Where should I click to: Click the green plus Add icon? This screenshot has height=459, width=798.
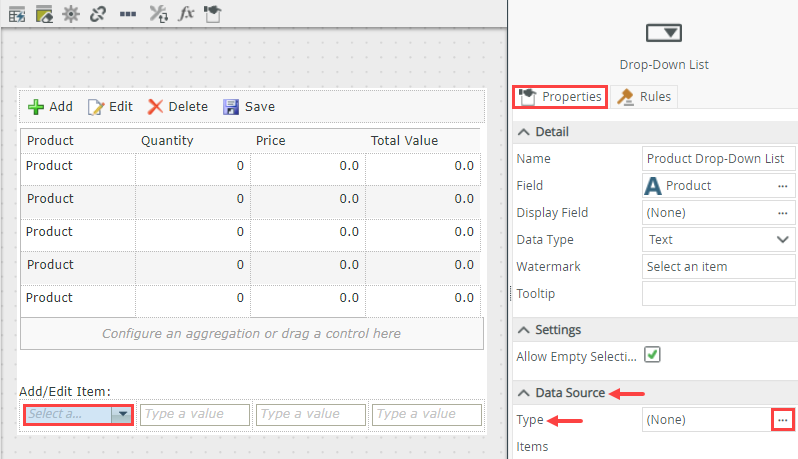pos(36,107)
